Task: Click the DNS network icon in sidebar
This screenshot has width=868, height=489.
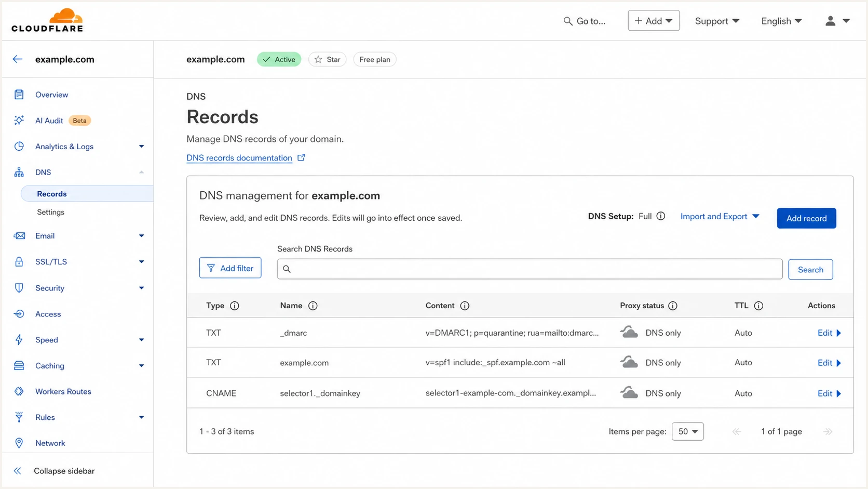Action: coord(19,172)
